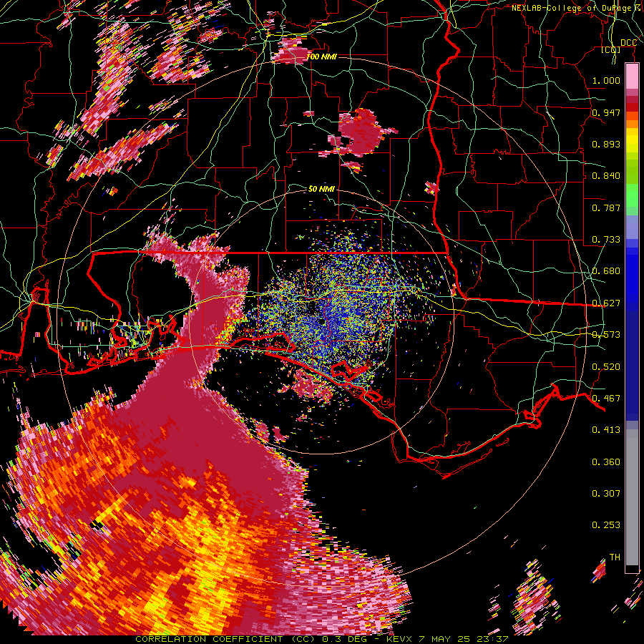Image resolution: width=644 pixels, height=644 pixels.
Task: Click the [CC] legend title
Action: pyautogui.click(x=611, y=49)
